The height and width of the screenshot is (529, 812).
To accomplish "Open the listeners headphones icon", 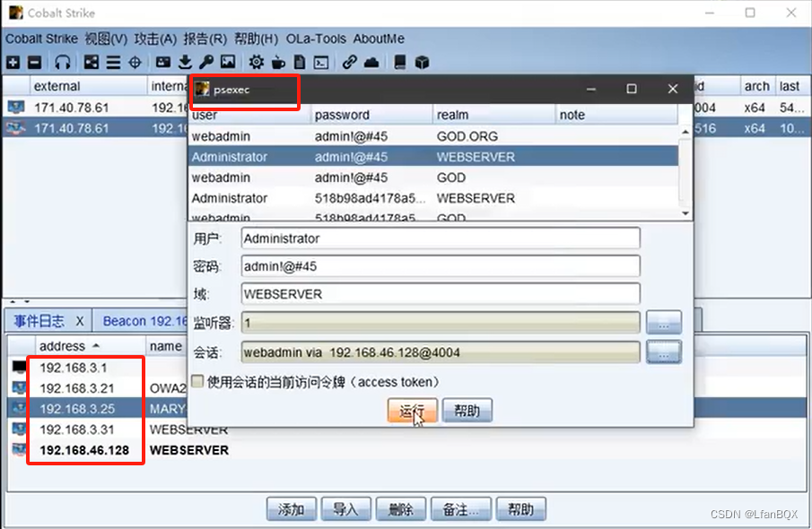I will [x=63, y=63].
